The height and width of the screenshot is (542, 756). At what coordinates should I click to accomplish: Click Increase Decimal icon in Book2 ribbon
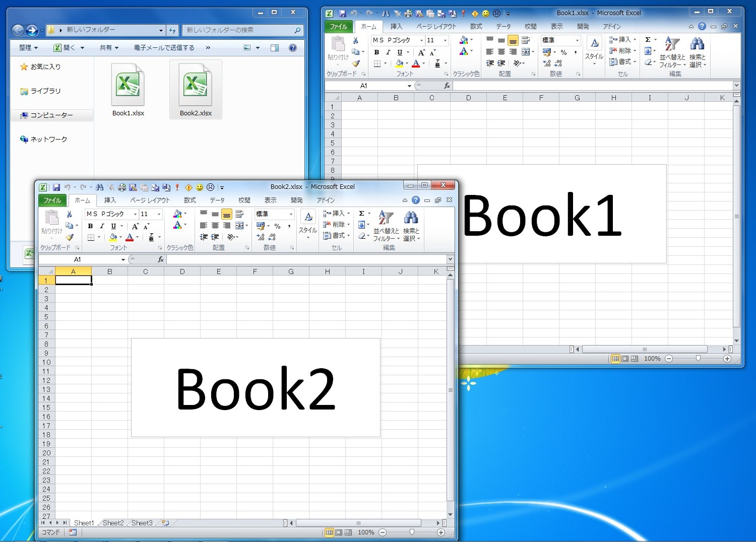click(x=261, y=237)
